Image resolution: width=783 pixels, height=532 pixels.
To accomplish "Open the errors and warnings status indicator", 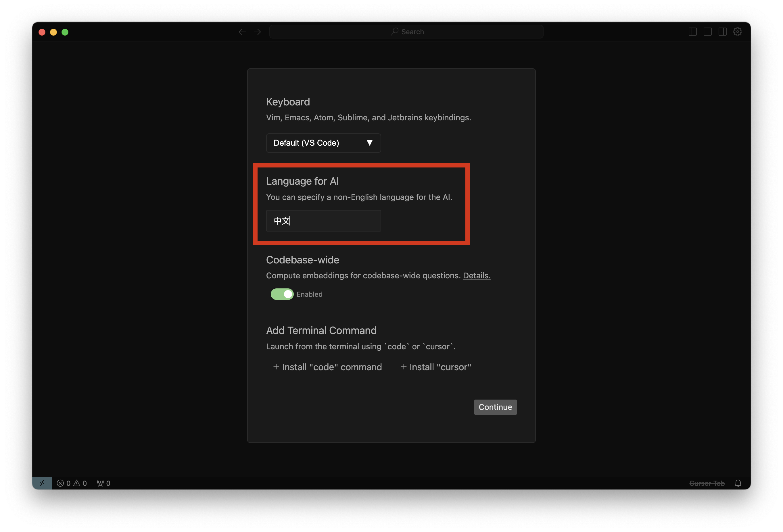I will [x=72, y=483].
